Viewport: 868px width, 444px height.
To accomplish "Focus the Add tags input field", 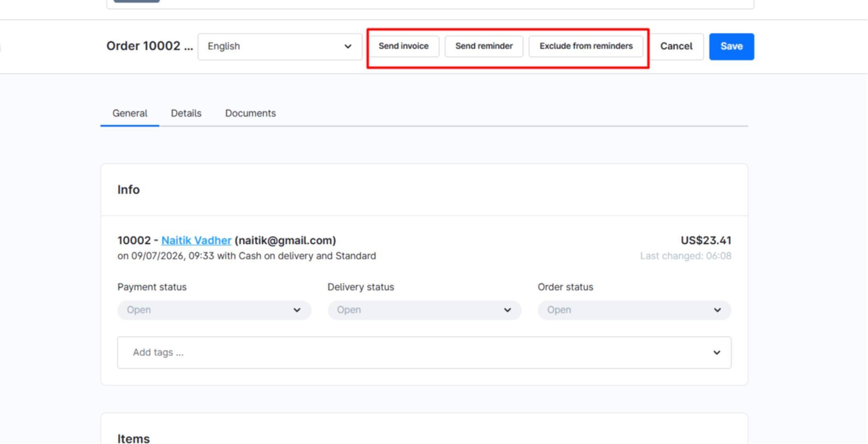I will (424, 353).
